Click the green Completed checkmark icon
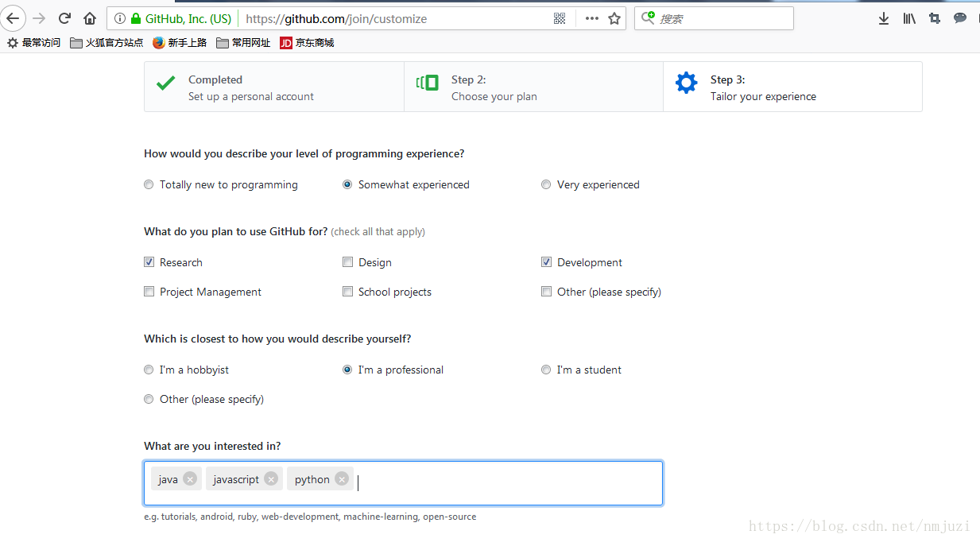 166,83
